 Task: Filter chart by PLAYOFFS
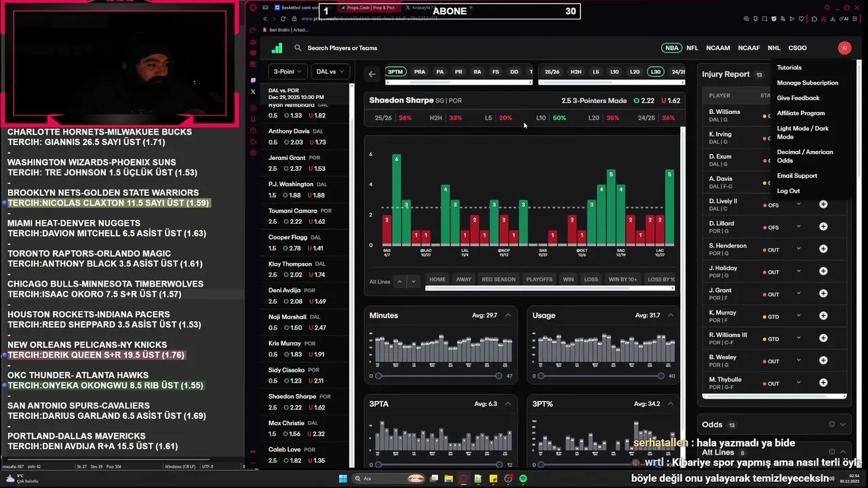click(x=540, y=279)
